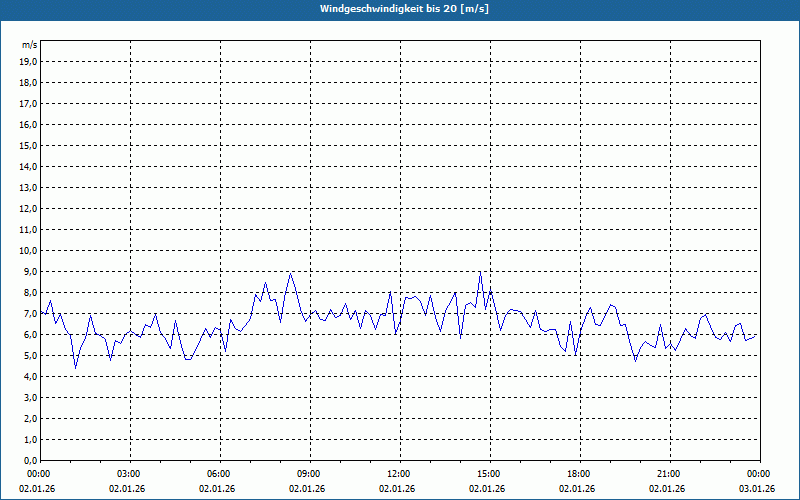Click the 09:00 time axis label
The image size is (800, 500).
pyautogui.click(x=308, y=474)
